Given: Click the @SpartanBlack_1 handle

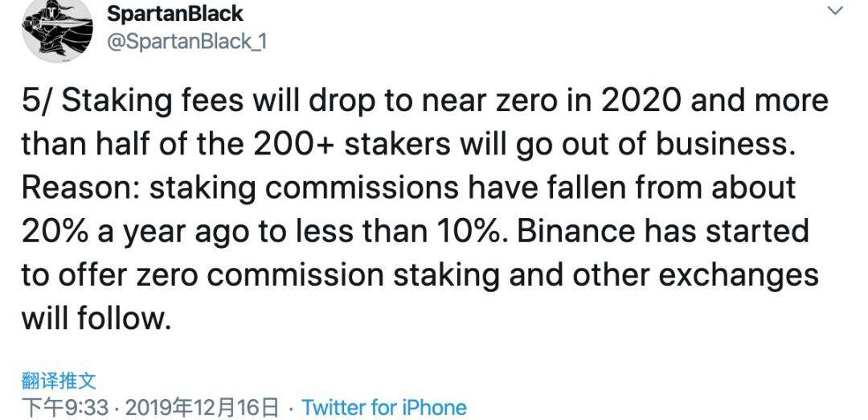Looking at the screenshot, I should [186, 42].
